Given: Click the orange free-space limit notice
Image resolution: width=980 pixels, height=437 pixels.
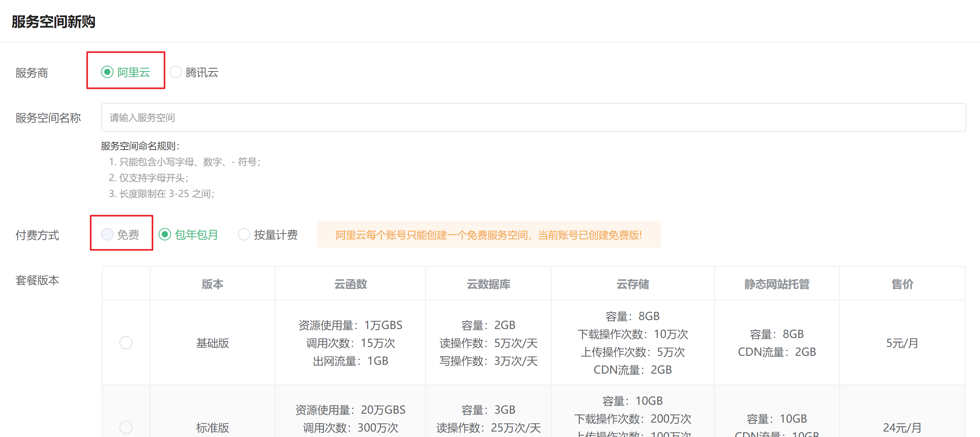Looking at the screenshot, I should pos(488,235).
